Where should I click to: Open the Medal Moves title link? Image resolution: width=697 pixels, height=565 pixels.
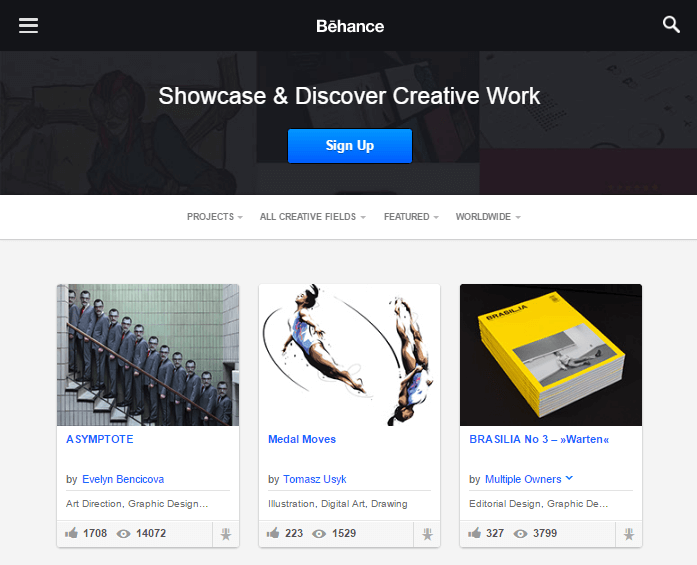pos(302,439)
